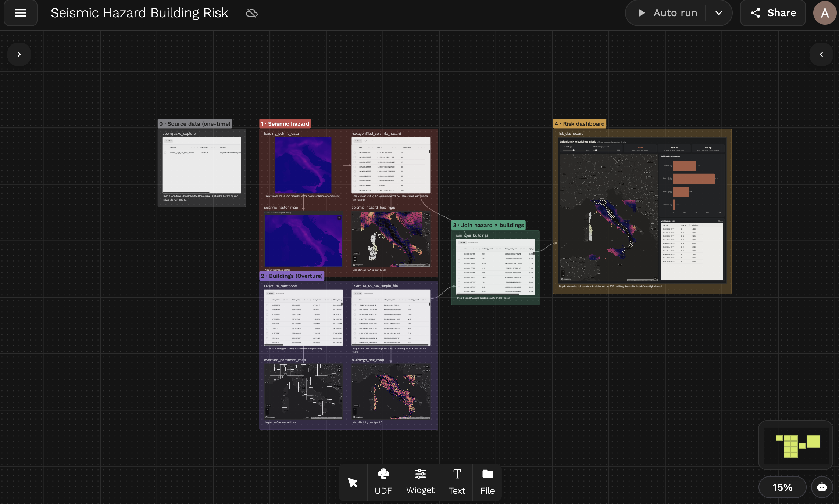
Task: Select the '2 · Buildings (Overture)' group label
Action: click(x=292, y=276)
